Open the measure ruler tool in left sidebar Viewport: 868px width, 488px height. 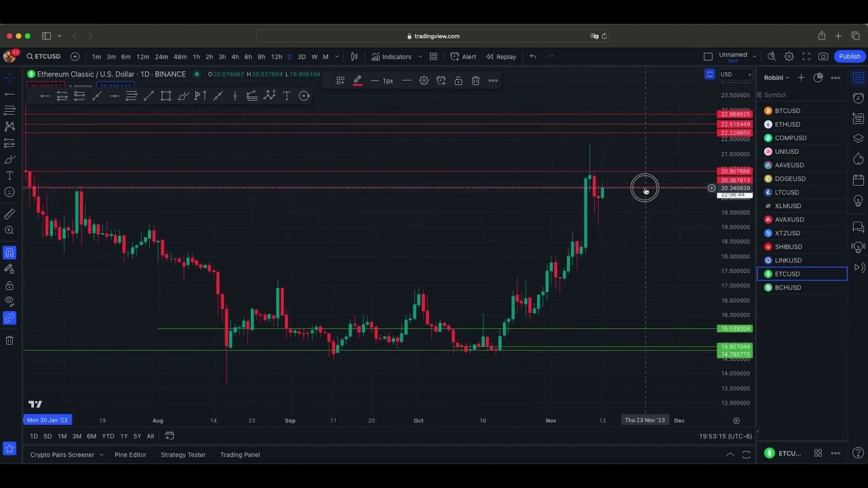tap(9, 214)
